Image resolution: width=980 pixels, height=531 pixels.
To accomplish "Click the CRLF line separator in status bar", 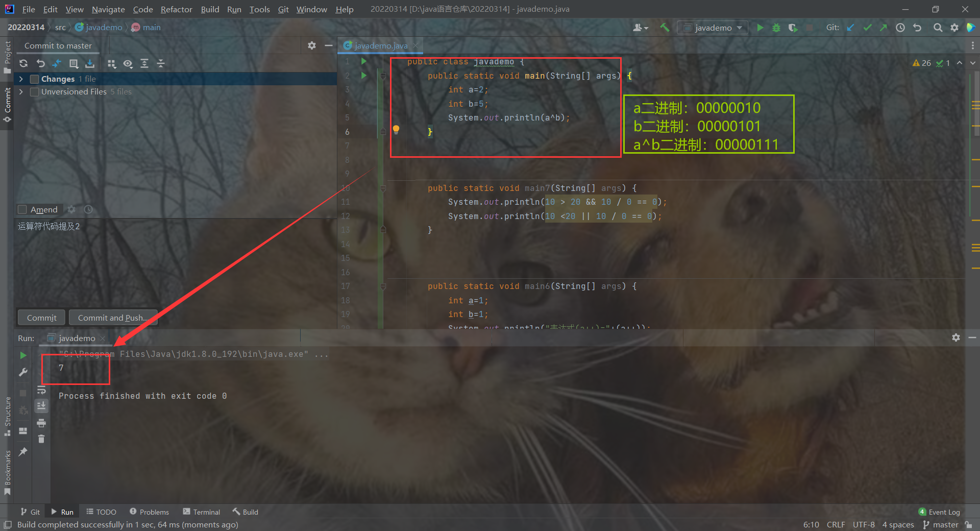I will 836,524.
